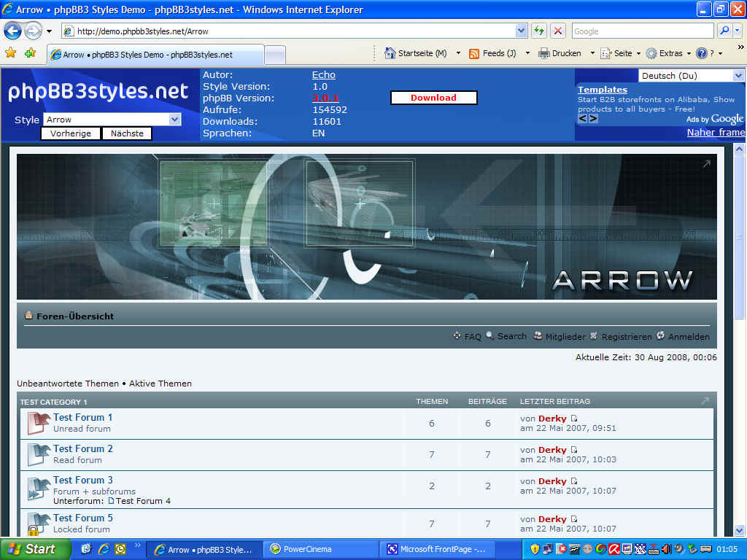Open the Registrieren link
The image size is (747, 560).
[x=626, y=337]
